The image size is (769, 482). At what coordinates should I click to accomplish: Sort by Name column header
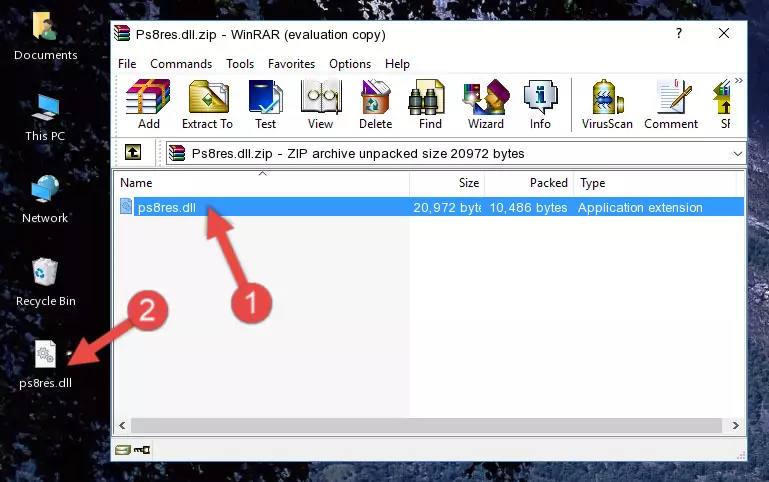[x=262, y=183]
